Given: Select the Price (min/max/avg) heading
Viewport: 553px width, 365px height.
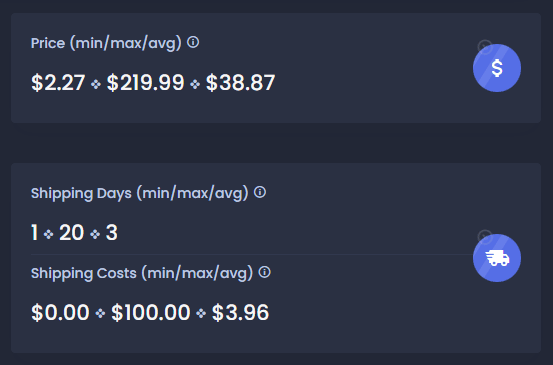Looking at the screenshot, I should 106,43.
